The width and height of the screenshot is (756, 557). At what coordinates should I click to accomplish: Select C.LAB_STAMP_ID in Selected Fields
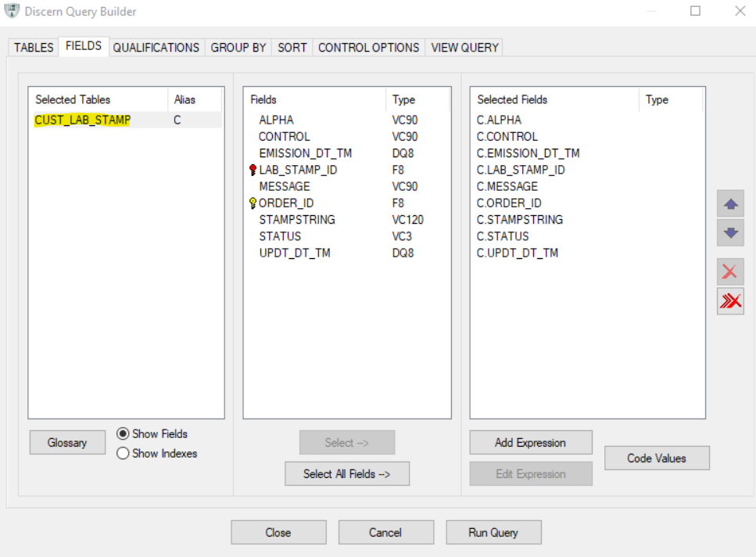coord(521,170)
